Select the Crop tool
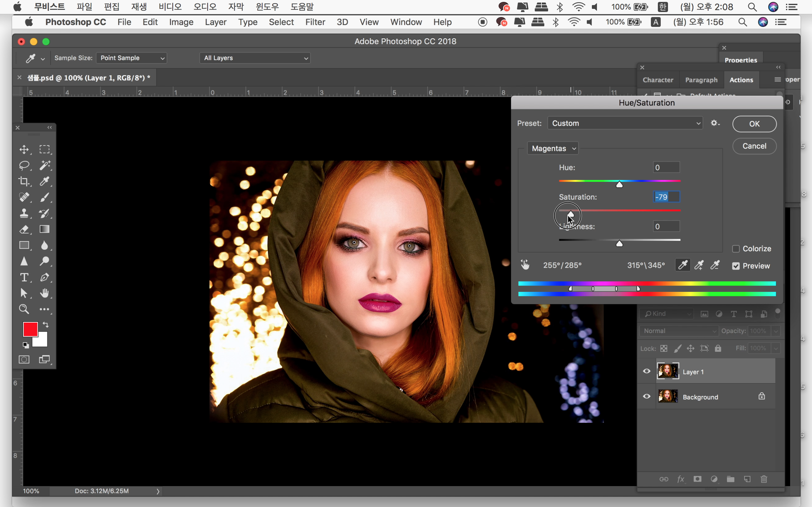Viewport: 812px width, 507px height. point(24,181)
